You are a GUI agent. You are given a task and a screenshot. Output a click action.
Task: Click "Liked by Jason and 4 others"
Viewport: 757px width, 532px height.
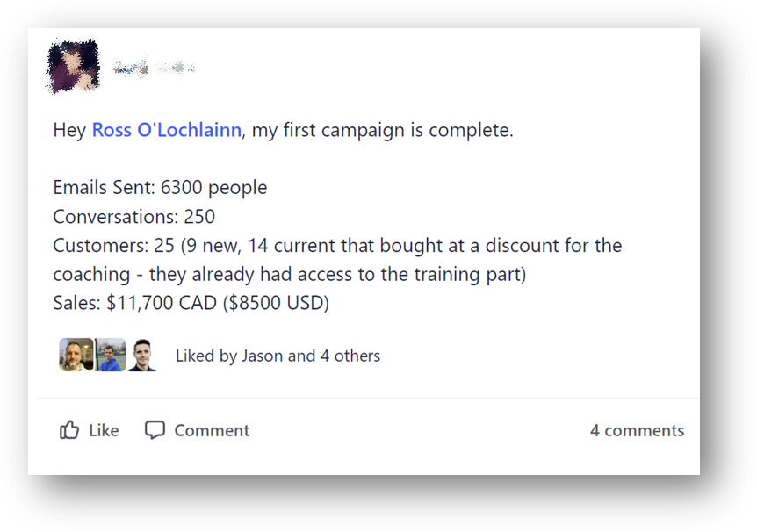pyautogui.click(x=278, y=356)
